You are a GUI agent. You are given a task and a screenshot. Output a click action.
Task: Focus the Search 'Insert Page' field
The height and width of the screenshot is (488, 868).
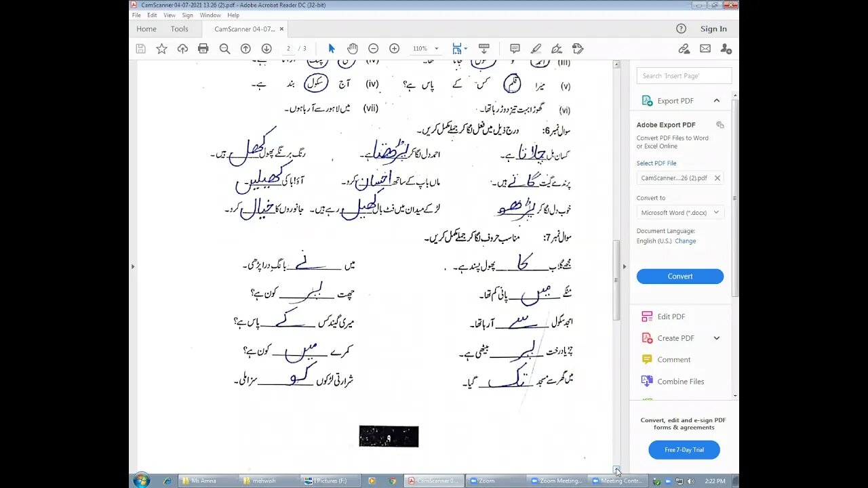tap(684, 76)
